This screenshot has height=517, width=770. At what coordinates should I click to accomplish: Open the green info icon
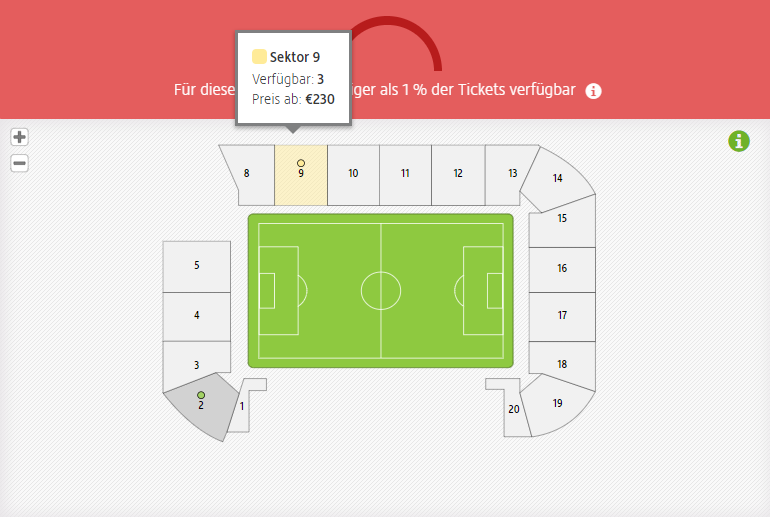[x=739, y=141]
